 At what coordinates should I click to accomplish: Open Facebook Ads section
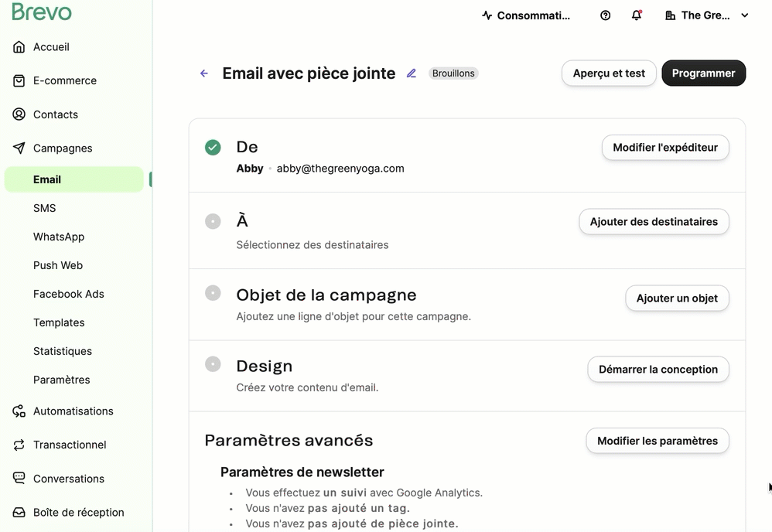(68, 294)
